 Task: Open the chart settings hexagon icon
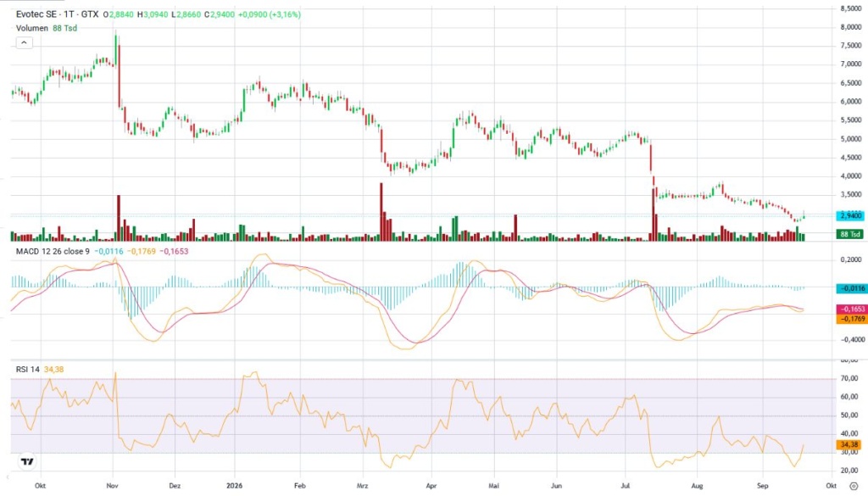point(854,486)
